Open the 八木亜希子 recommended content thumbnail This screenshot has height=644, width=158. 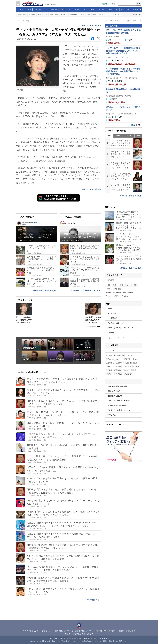93,309
